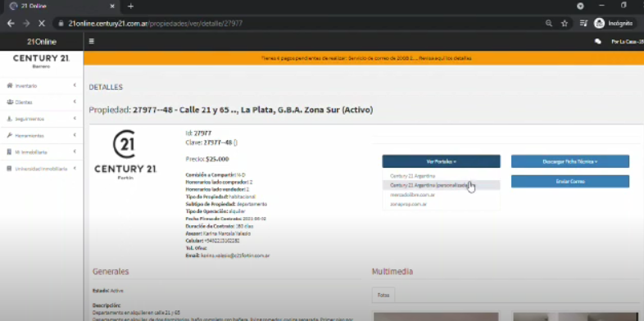Image resolution: width=644 pixels, height=321 pixels.
Task: Click the Universidad Inmobiliaria icon
Action: (10, 169)
